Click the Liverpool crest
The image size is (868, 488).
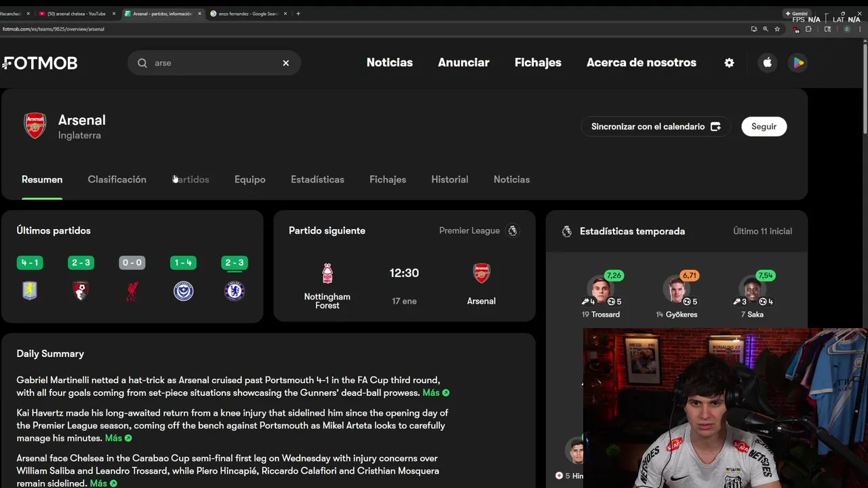point(132,291)
